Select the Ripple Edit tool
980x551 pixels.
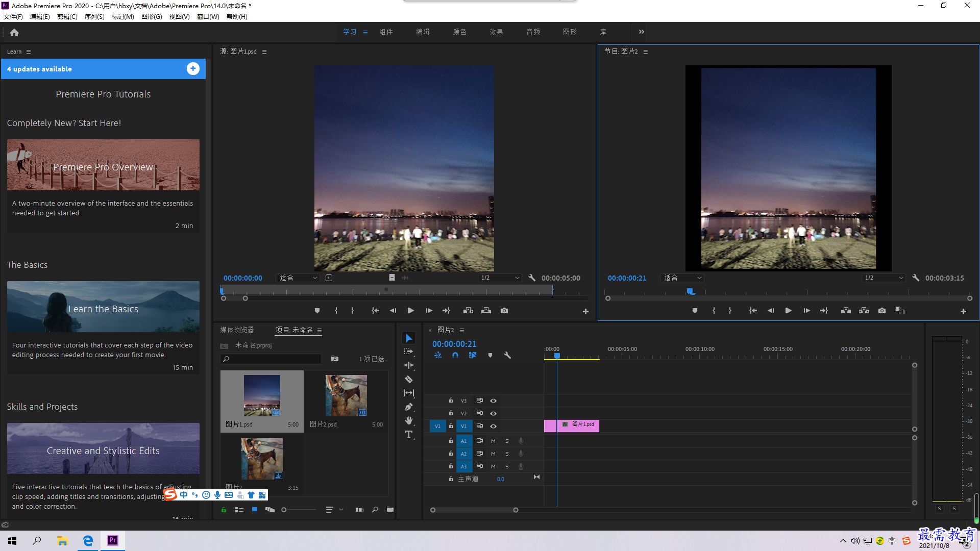click(409, 365)
